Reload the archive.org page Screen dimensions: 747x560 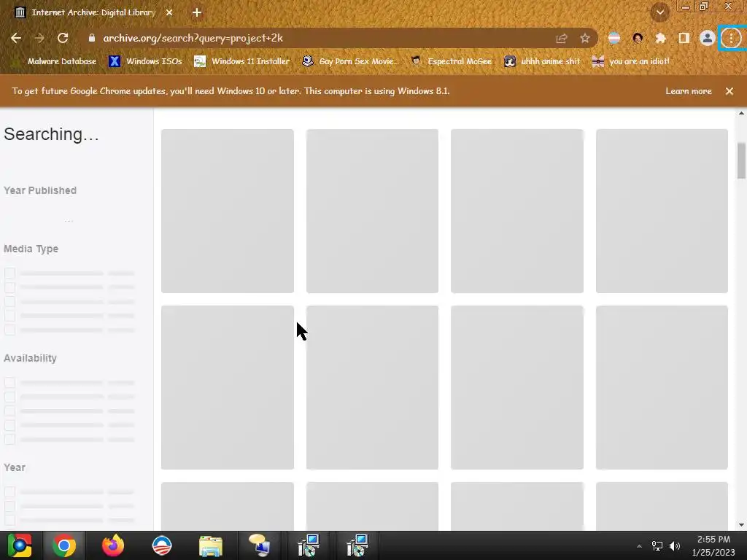tap(63, 38)
